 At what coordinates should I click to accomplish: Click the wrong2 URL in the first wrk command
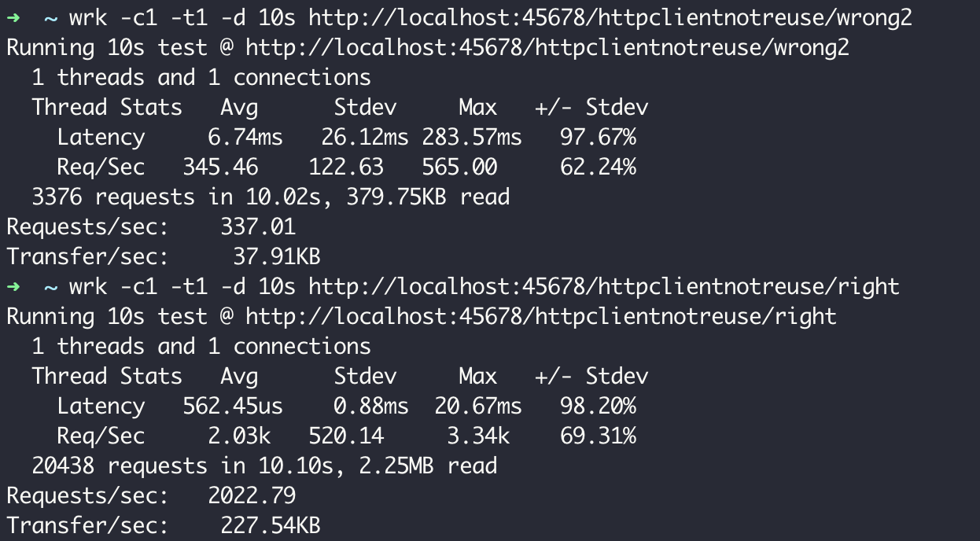(610, 17)
